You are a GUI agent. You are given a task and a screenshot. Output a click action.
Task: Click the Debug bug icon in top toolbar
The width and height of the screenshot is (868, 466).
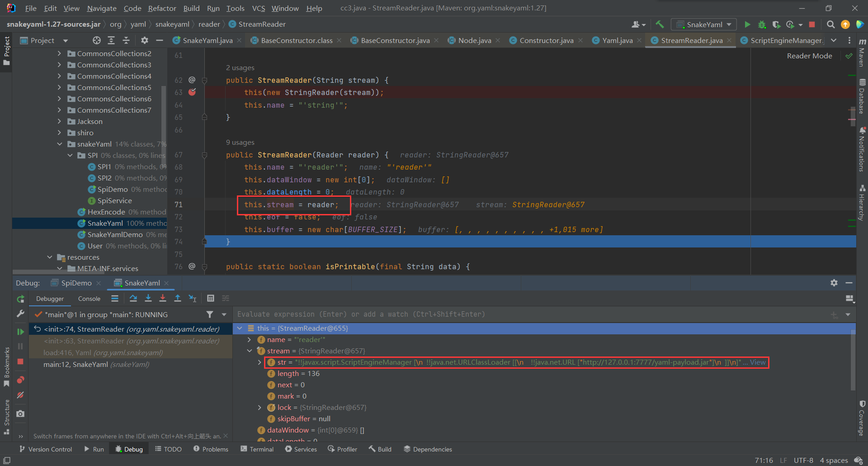762,24
